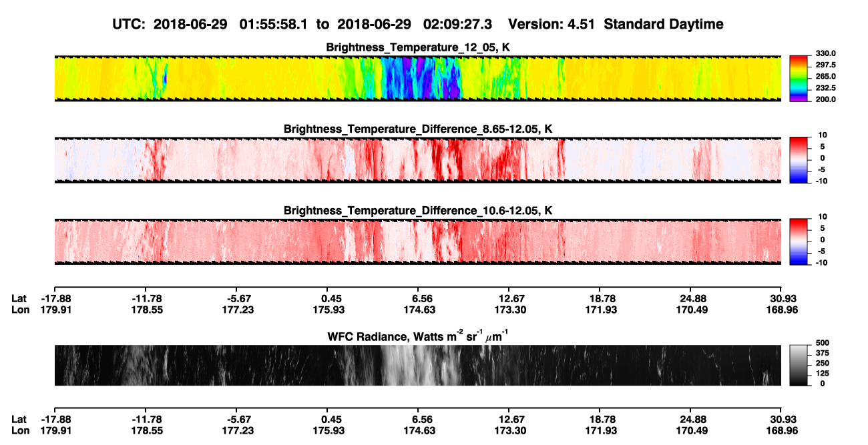Click Lat 18.78 on axis below the 10.6-12.05 panel

pos(600,299)
